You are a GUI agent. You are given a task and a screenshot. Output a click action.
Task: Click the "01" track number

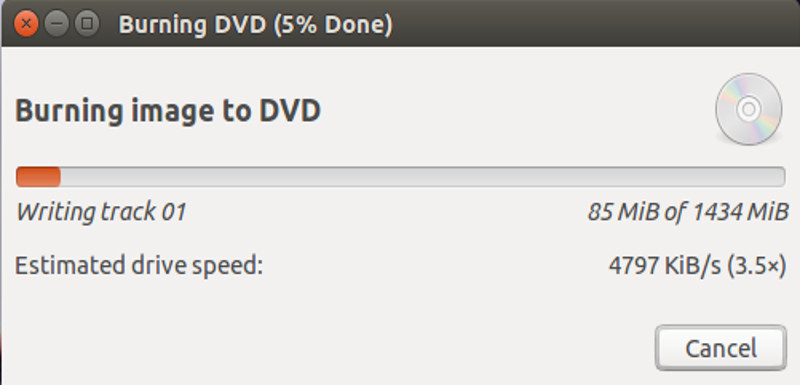click(x=174, y=212)
